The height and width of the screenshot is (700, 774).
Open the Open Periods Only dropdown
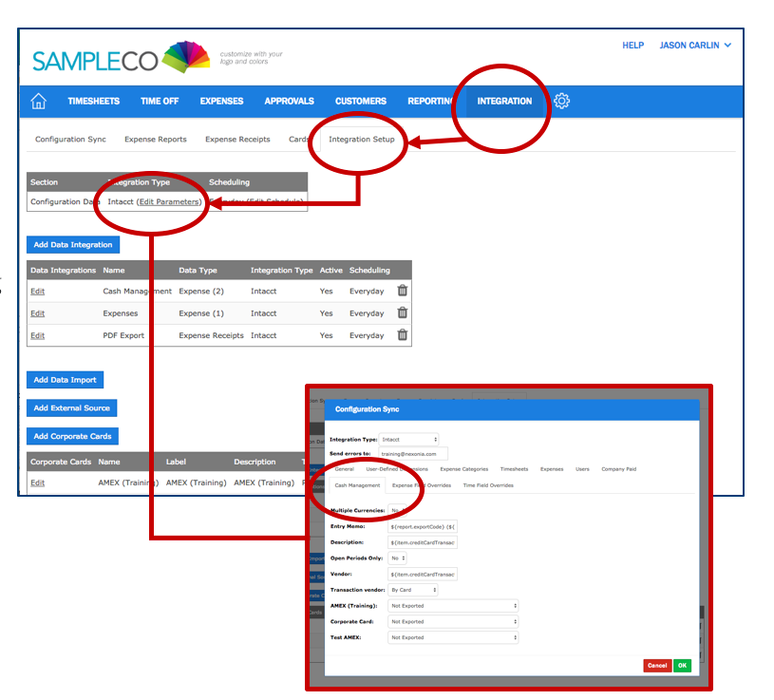coord(398,558)
